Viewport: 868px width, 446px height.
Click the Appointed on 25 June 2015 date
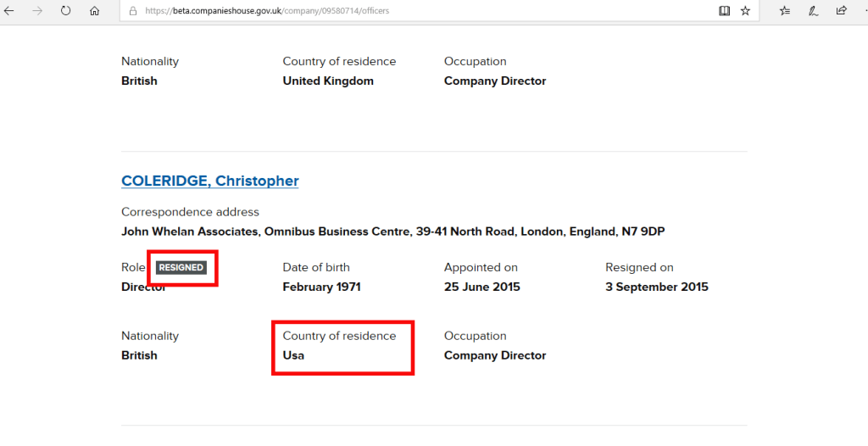(x=481, y=287)
